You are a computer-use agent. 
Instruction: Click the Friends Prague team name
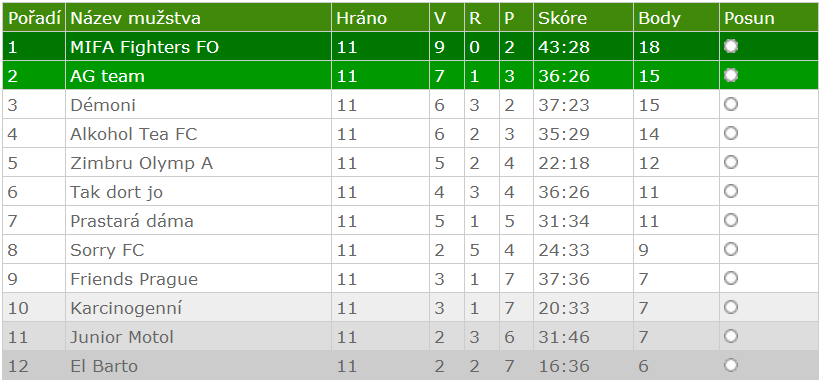click(134, 279)
